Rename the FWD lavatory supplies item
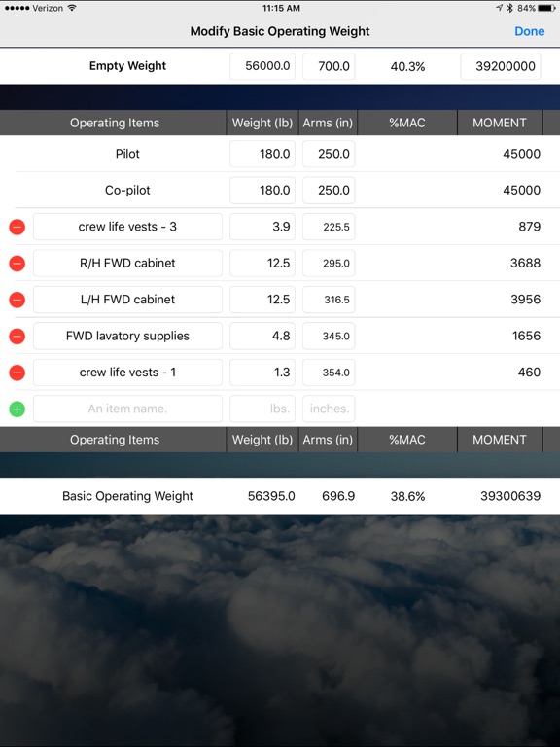 (127, 336)
